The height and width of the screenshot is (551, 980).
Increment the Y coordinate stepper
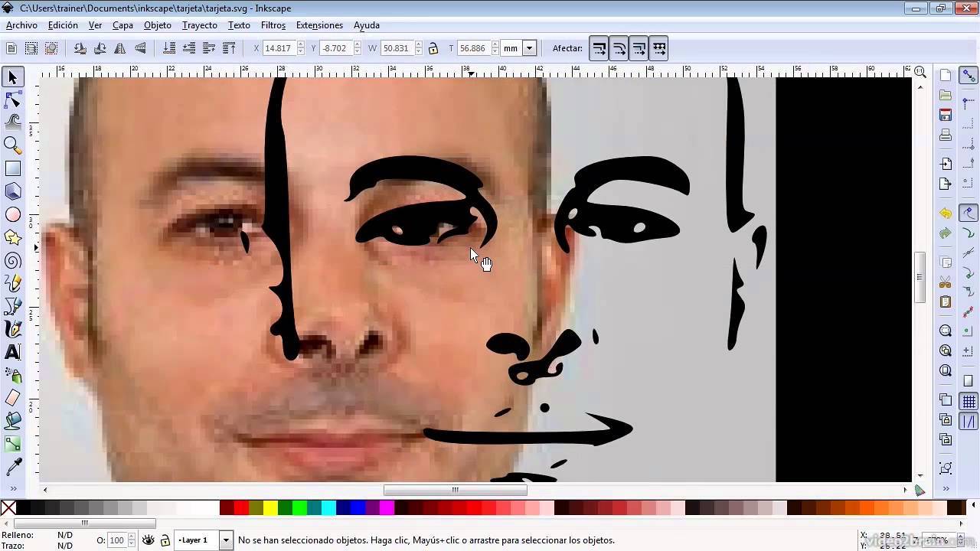pos(357,44)
